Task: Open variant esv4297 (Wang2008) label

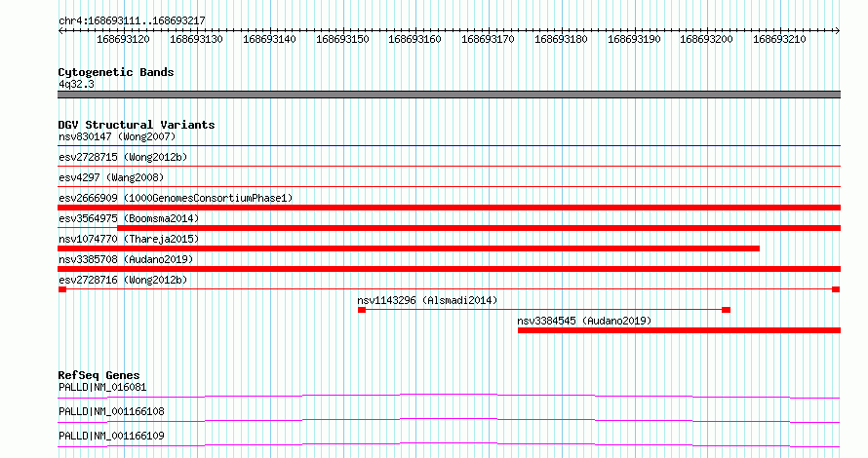Action: (111, 177)
